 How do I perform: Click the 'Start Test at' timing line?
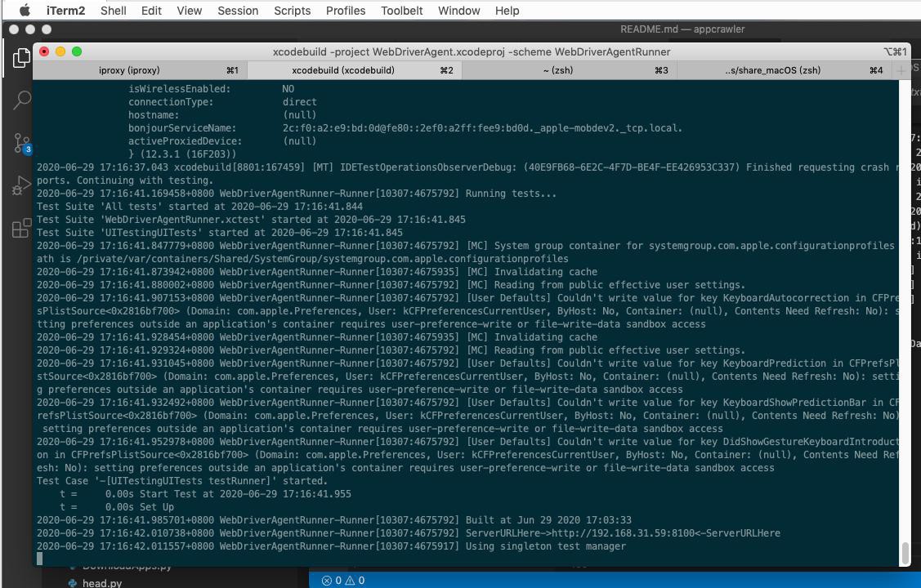point(206,494)
